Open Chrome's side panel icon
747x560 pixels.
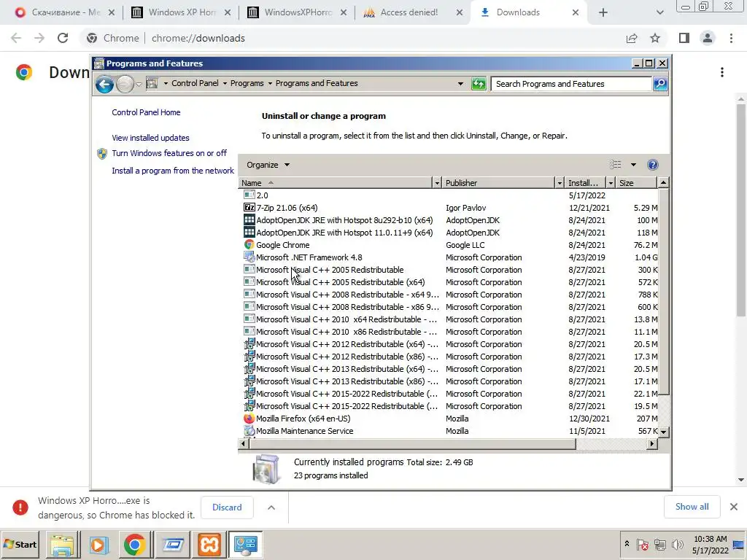click(x=684, y=38)
